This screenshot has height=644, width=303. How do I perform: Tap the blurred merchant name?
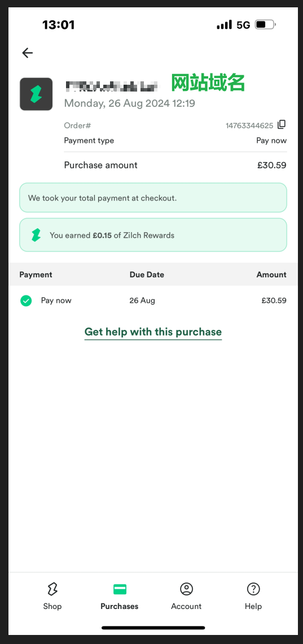[107, 86]
